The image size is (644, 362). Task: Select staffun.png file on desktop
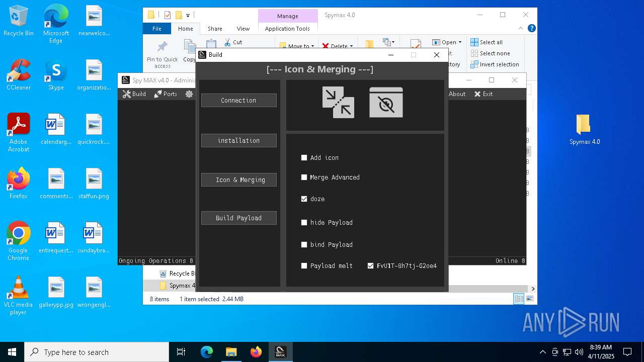tap(94, 184)
